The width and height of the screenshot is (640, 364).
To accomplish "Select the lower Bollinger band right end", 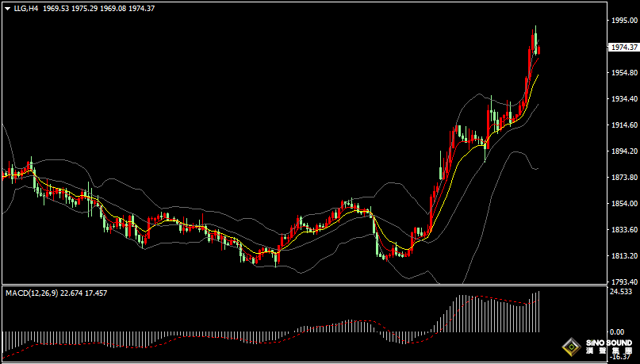I will (x=536, y=168).
